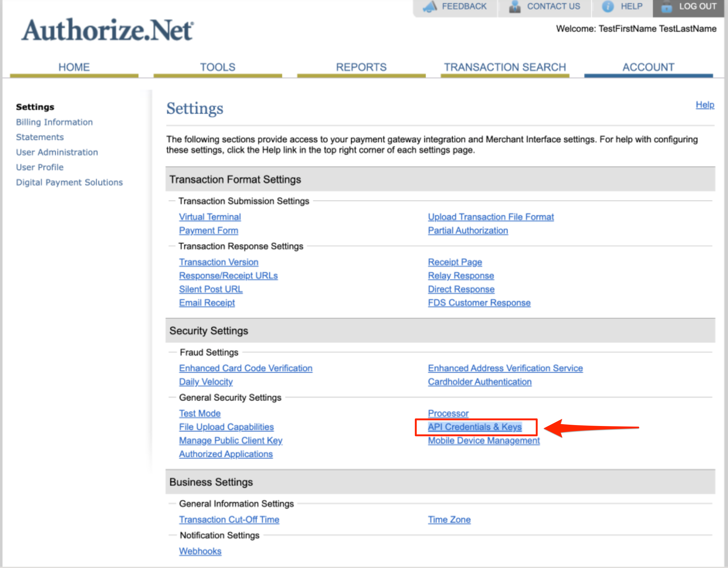Open the Test Mode settings
The image size is (728, 568).
pos(200,413)
